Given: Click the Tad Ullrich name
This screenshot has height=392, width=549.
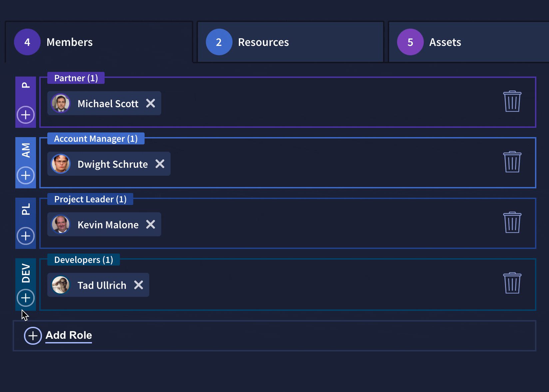Looking at the screenshot, I should pyautogui.click(x=102, y=285).
